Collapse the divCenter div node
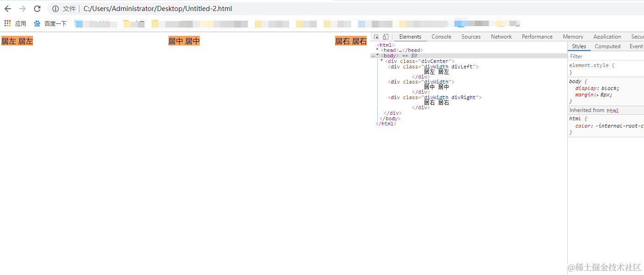 coord(381,61)
